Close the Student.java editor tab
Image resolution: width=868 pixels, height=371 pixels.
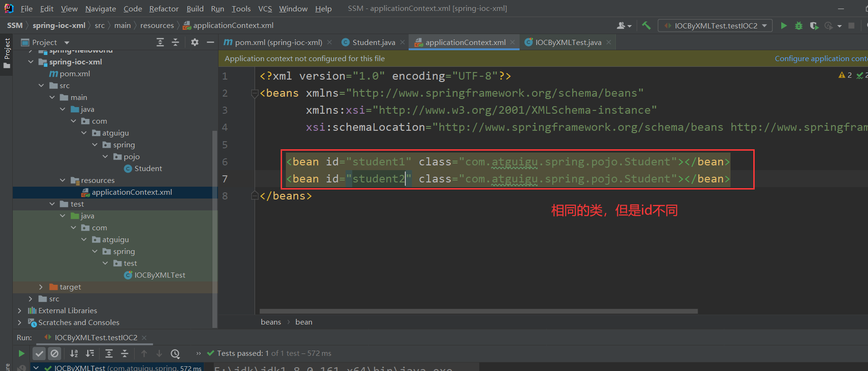point(402,42)
